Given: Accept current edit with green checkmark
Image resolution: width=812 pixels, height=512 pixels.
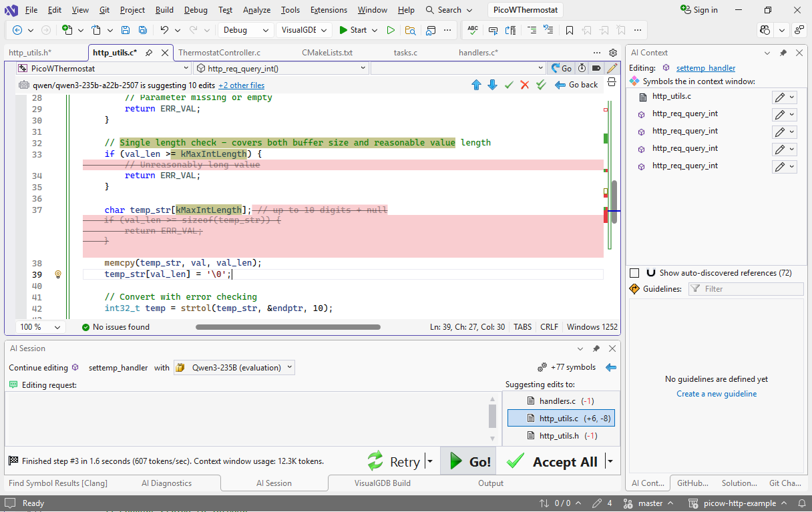Looking at the screenshot, I should click(x=509, y=85).
